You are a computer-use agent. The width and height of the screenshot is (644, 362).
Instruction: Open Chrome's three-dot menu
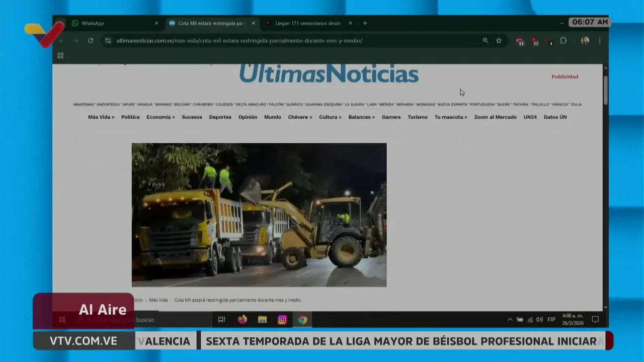(599, 41)
